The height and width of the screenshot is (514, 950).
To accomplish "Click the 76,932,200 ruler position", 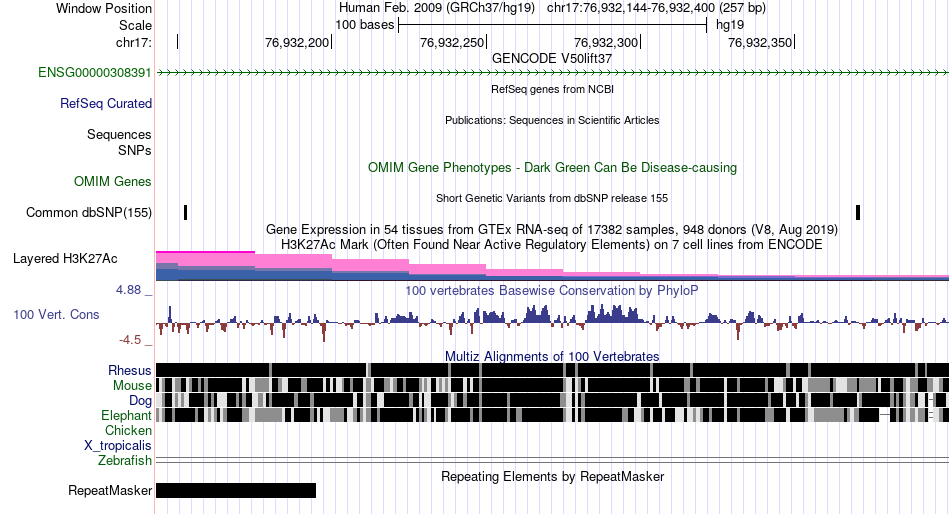I will (x=297, y=42).
